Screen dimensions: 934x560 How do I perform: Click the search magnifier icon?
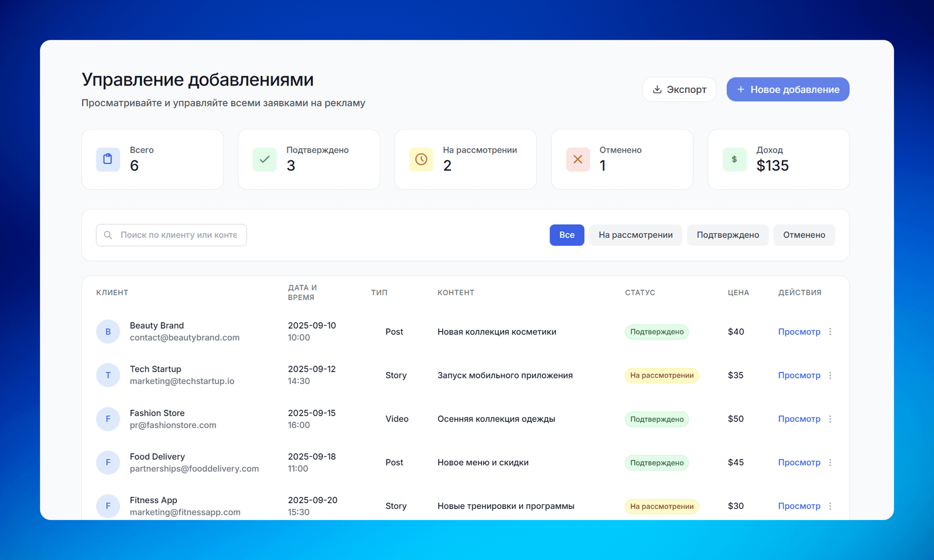coord(108,235)
